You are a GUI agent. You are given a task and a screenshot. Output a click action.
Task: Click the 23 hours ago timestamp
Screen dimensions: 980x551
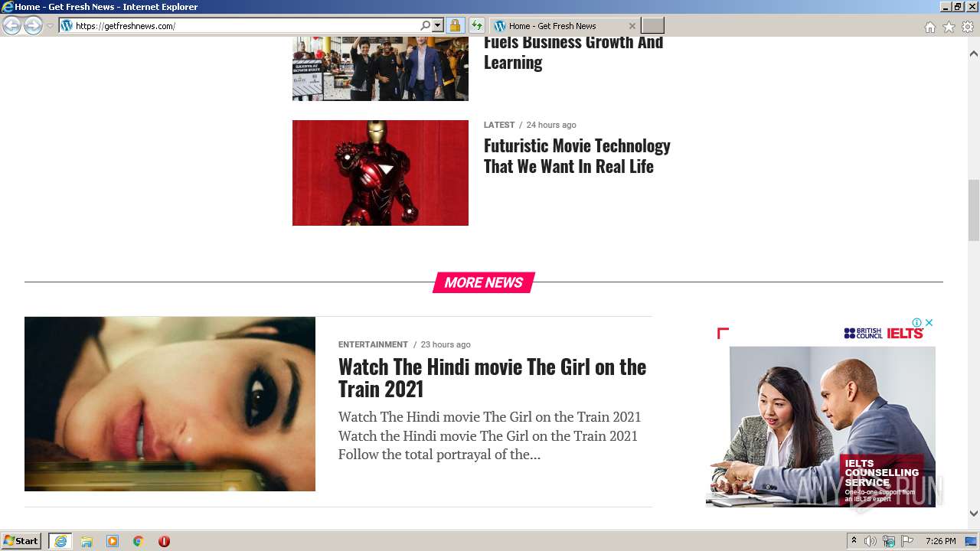(x=446, y=344)
